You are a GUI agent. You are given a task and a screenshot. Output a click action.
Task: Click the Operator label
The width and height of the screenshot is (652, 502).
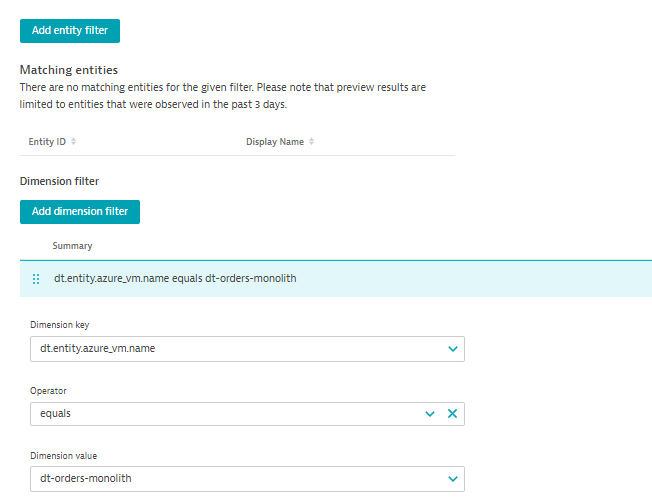point(48,391)
